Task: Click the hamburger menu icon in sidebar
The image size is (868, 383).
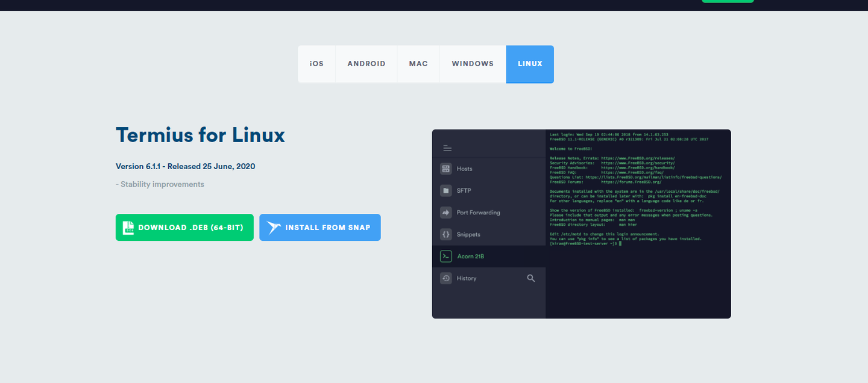Action: [447, 147]
